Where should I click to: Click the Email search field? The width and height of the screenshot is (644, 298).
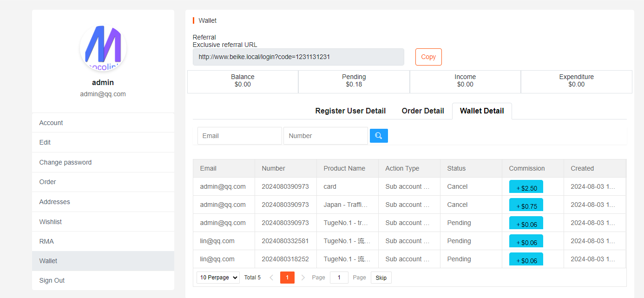(x=239, y=136)
